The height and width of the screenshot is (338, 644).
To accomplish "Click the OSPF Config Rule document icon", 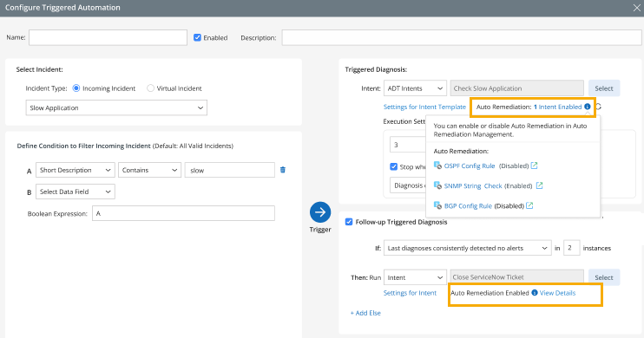I will pyautogui.click(x=437, y=166).
